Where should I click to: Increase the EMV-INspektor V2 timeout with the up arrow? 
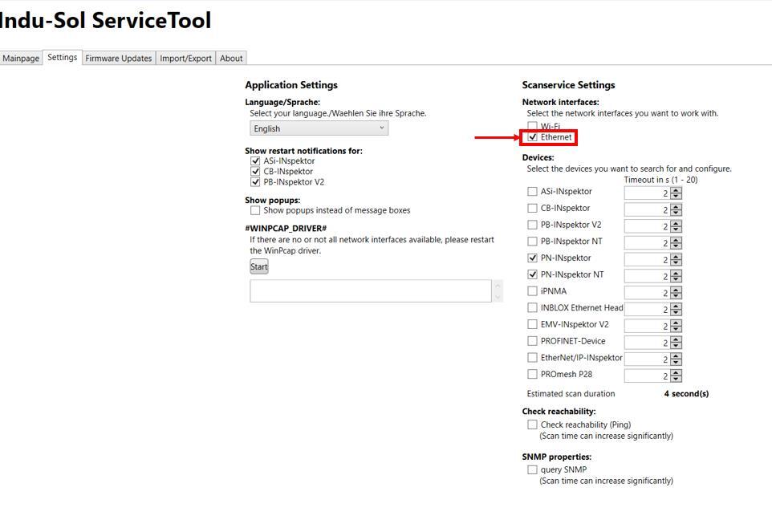click(677, 323)
